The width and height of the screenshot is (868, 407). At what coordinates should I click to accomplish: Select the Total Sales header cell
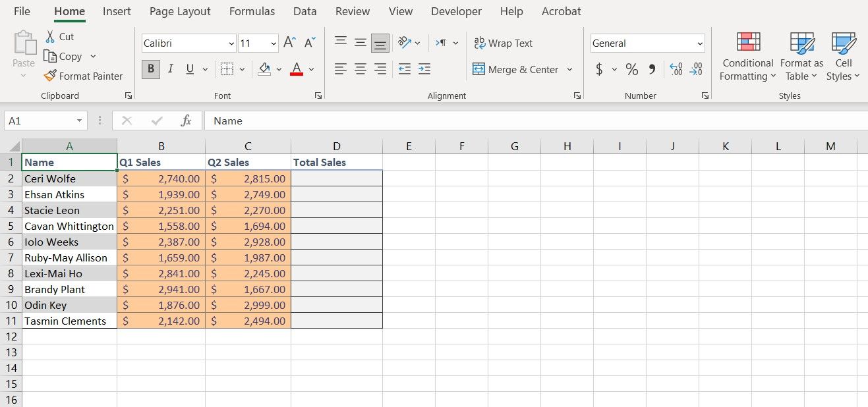coord(337,162)
